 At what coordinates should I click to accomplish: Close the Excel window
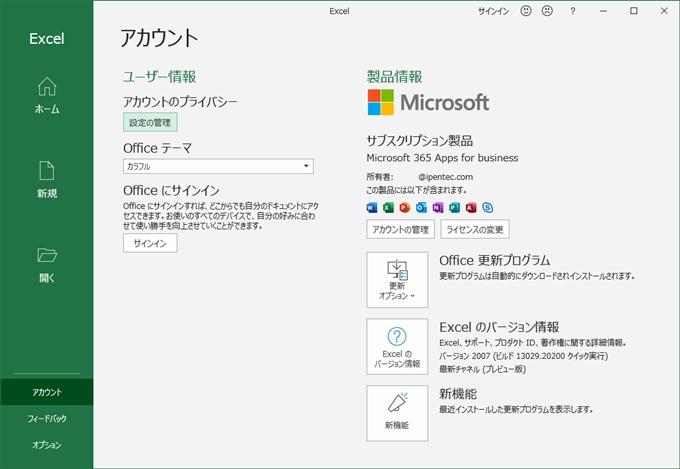pyautogui.click(x=664, y=11)
